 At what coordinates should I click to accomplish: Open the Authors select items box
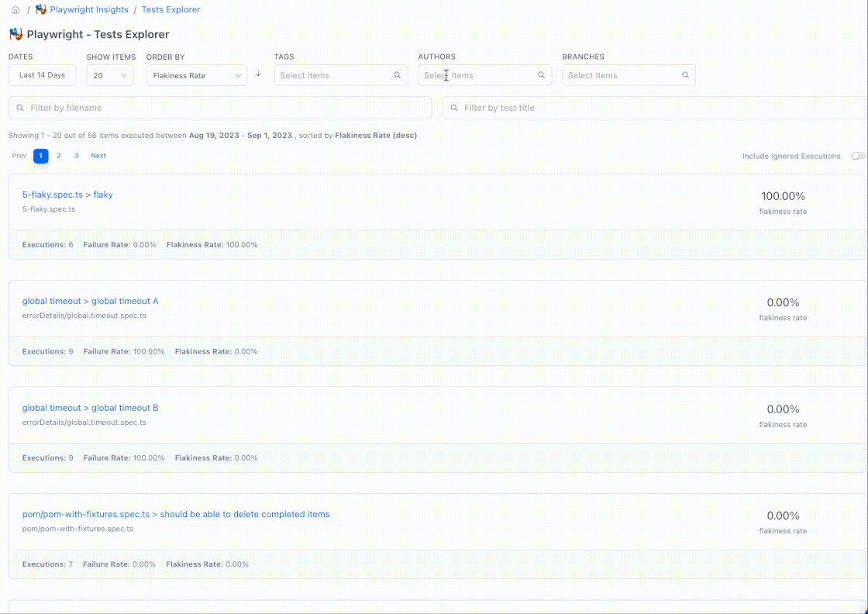click(x=485, y=75)
